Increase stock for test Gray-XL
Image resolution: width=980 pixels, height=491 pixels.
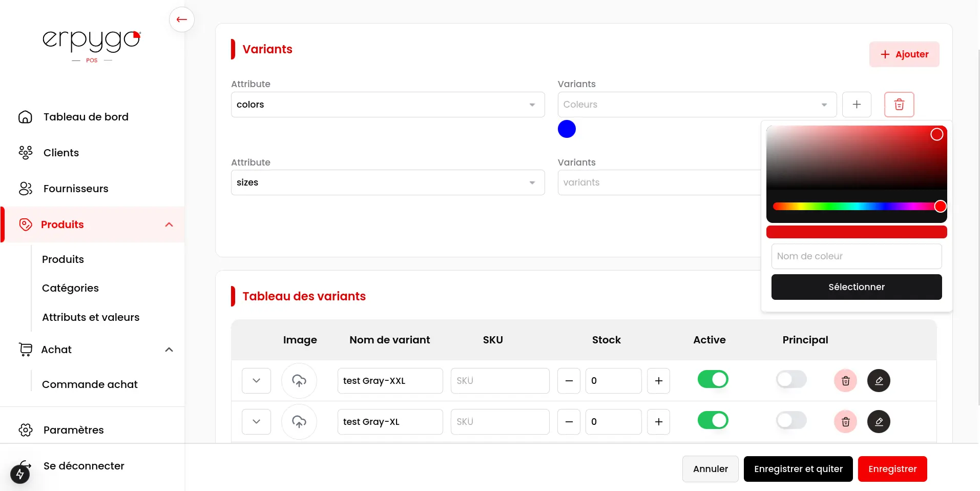pyautogui.click(x=658, y=422)
